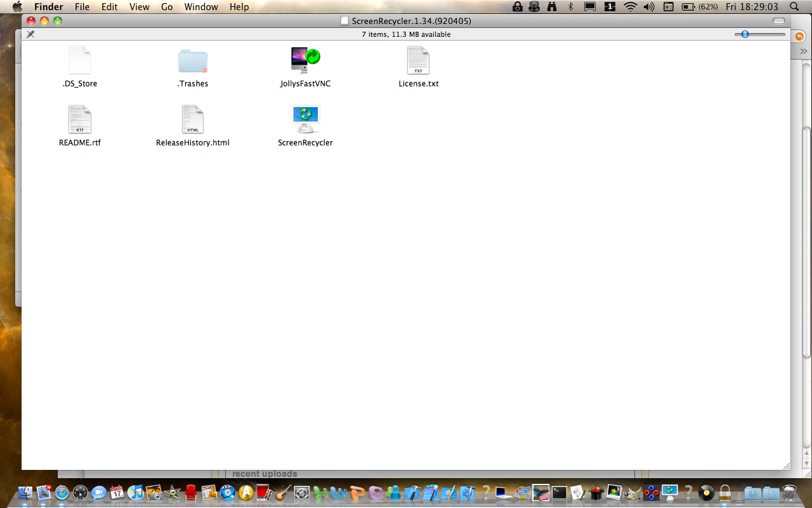Open the File menu
This screenshot has height=508, width=812.
point(82,7)
